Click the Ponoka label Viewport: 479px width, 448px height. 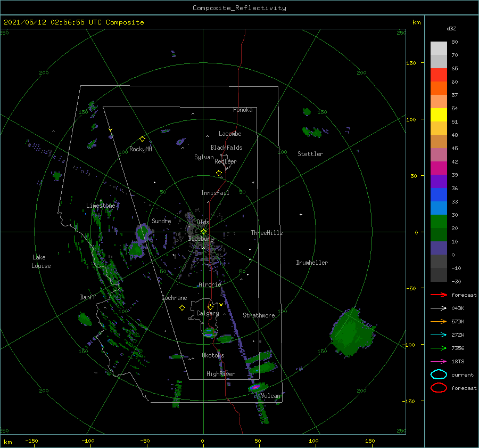[x=243, y=110]
